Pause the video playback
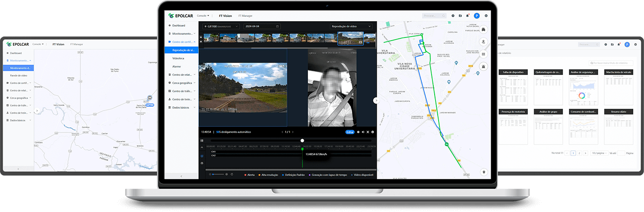This screenshot has width=644, height=212. coord(202,141)
